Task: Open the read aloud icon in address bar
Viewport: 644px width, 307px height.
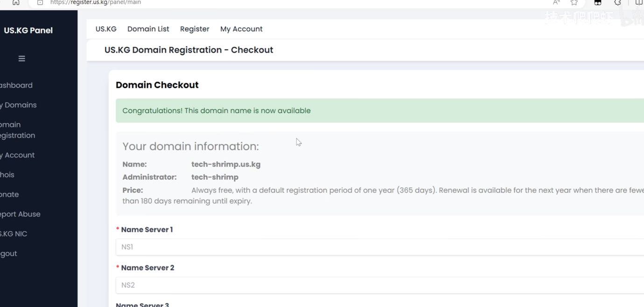Action: click(x=556, y=2)
